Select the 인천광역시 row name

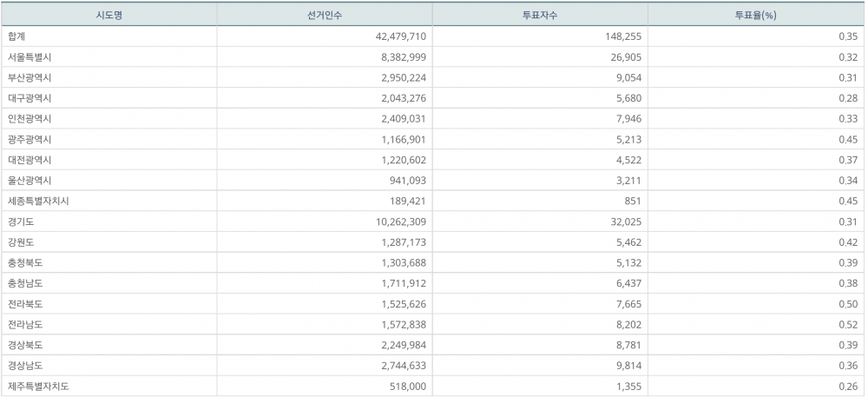(30, 119)
